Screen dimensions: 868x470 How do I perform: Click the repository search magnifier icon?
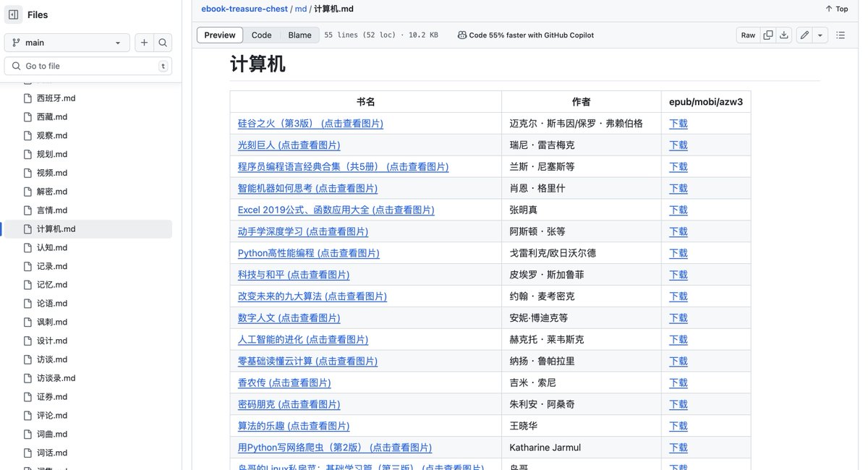coord(163,42)
